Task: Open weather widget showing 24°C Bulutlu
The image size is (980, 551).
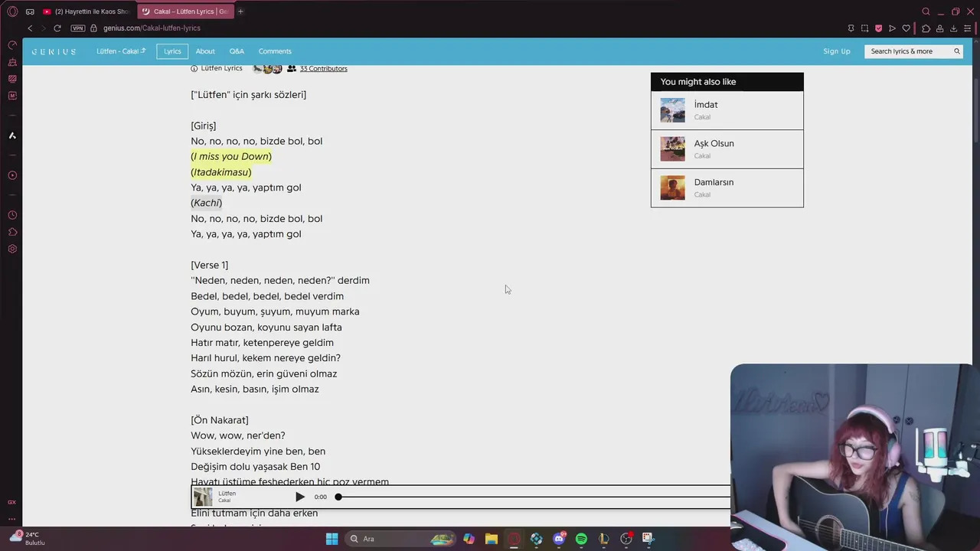Action: pos(28,538)
